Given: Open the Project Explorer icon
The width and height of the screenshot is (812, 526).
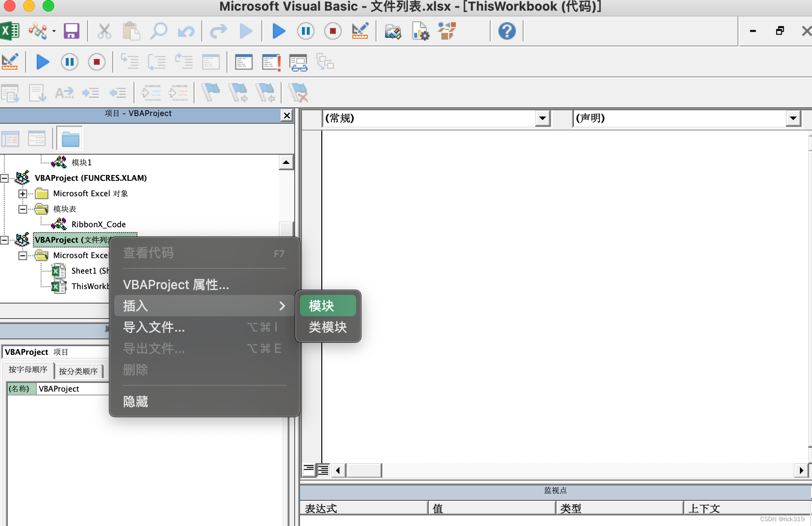Looking at the screenshot, I should pos(393,31).
